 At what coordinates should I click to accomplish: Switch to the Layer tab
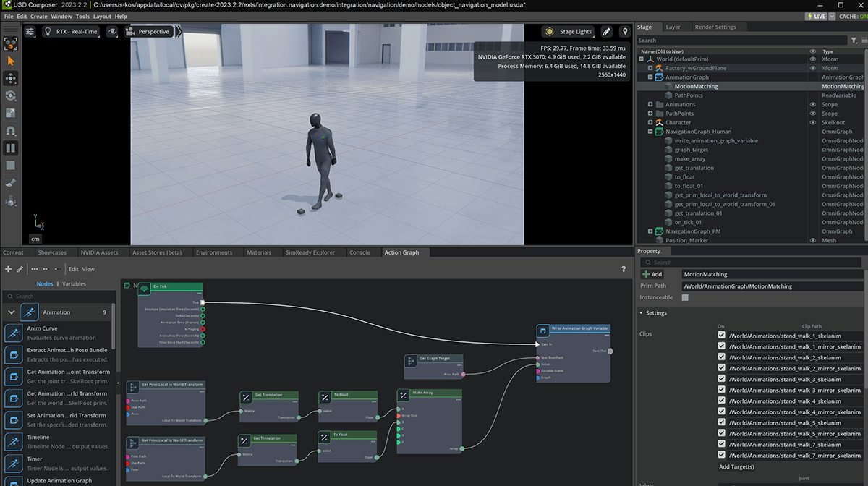pyautogui.click(x=673, y=27)
